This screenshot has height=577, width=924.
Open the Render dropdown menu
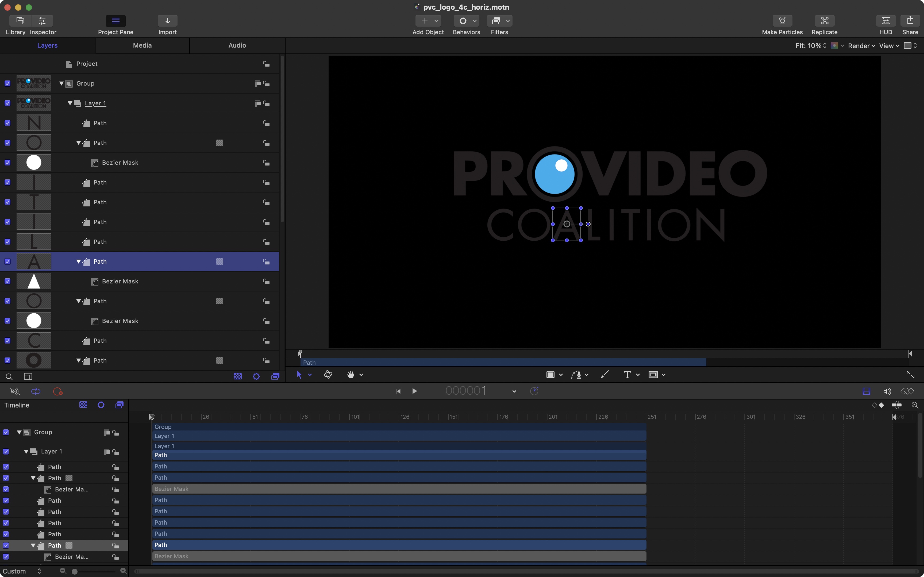pyautogui.click(x=861, y=45)
